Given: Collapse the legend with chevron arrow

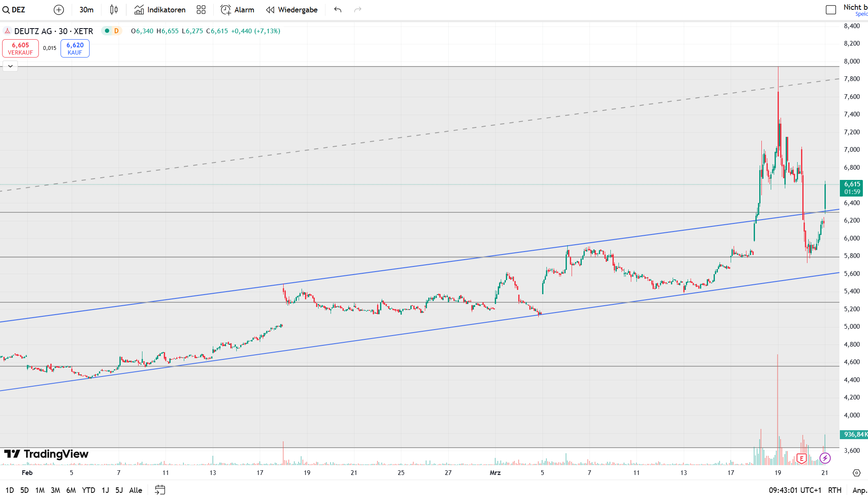Looking at the screenshot, I should click(x=10, y=66).
